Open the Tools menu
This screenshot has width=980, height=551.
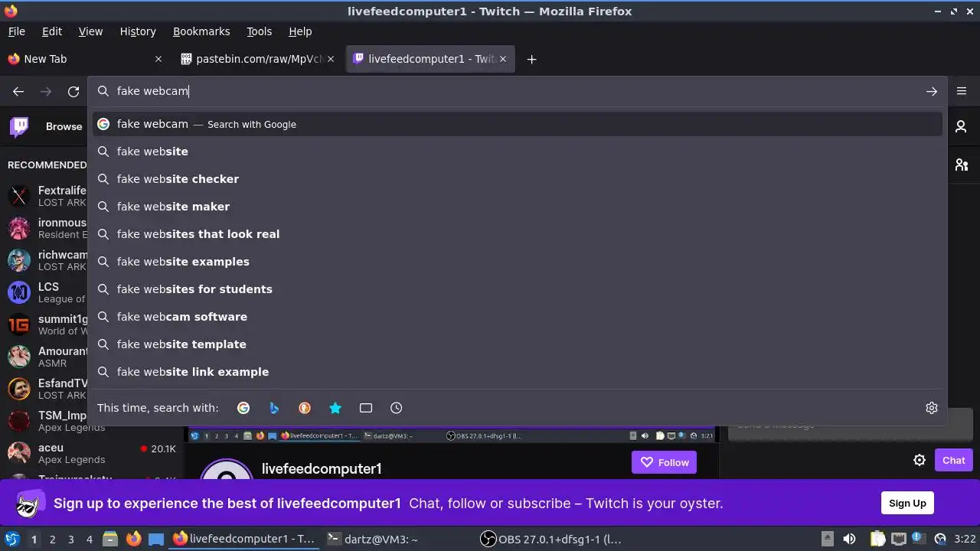click(x=259, y=31)
